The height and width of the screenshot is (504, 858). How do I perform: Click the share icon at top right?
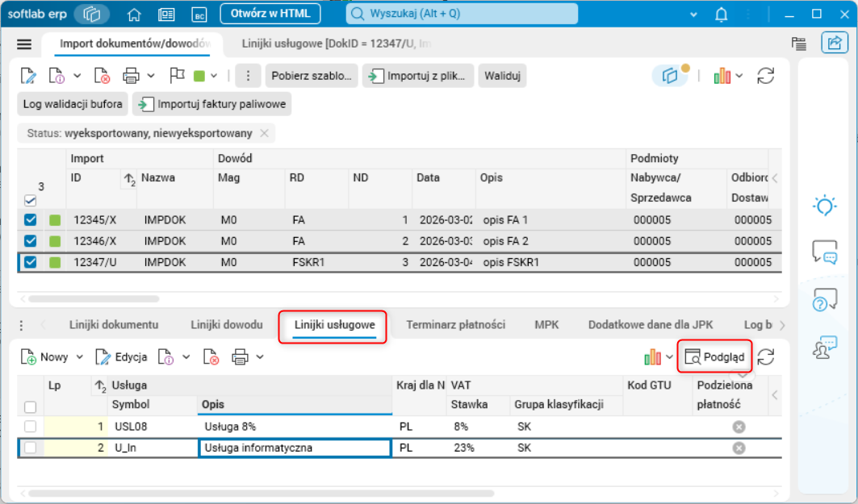click(x=835, y=44)
